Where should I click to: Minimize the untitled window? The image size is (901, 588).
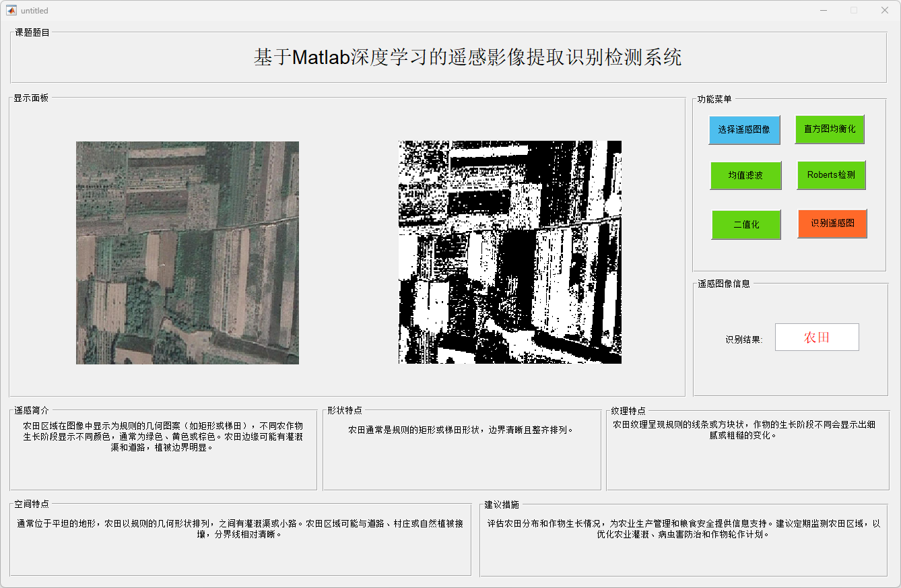(824, 10)
